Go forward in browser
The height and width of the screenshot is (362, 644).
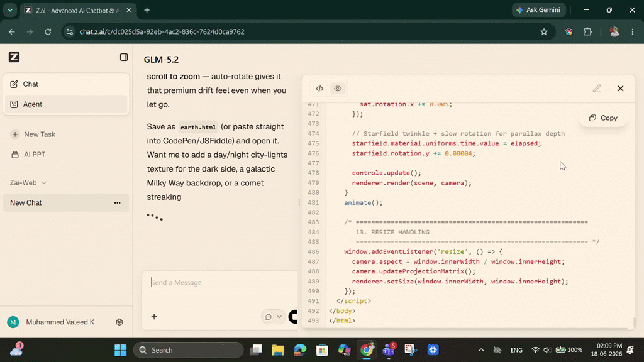pyautogui.click(x=30, y=31)
